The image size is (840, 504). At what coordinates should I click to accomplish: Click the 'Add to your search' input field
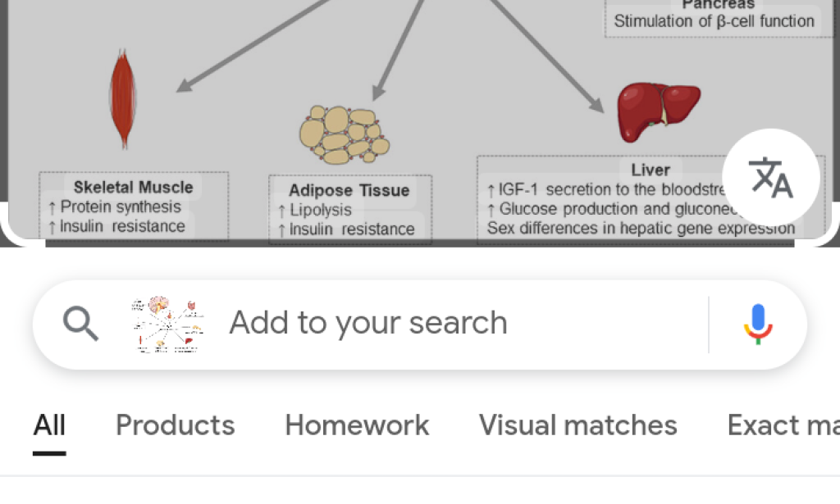click(x=367, y=323)
